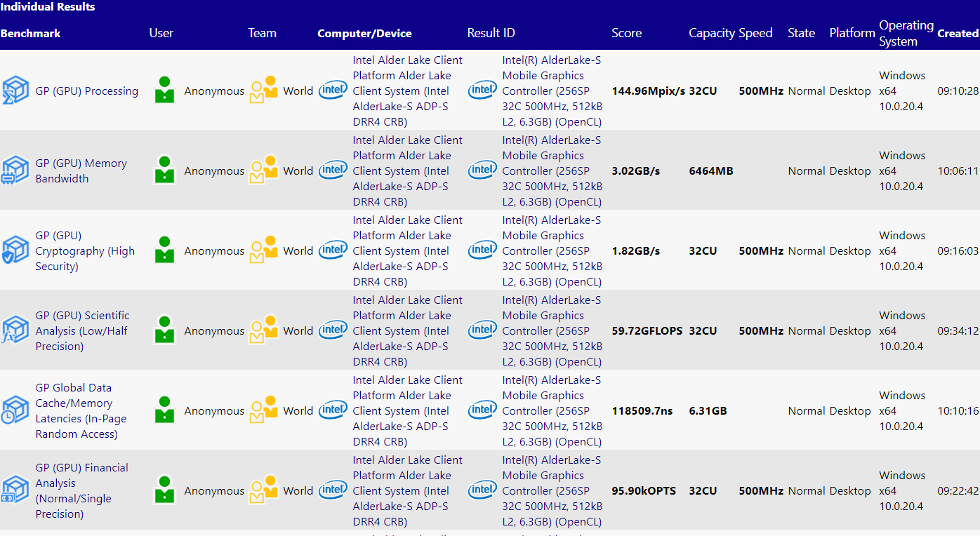Image resolution: width=980 pixels, height=536 pixels.
Task: Click the Created column header
Action: coord(958,33)
